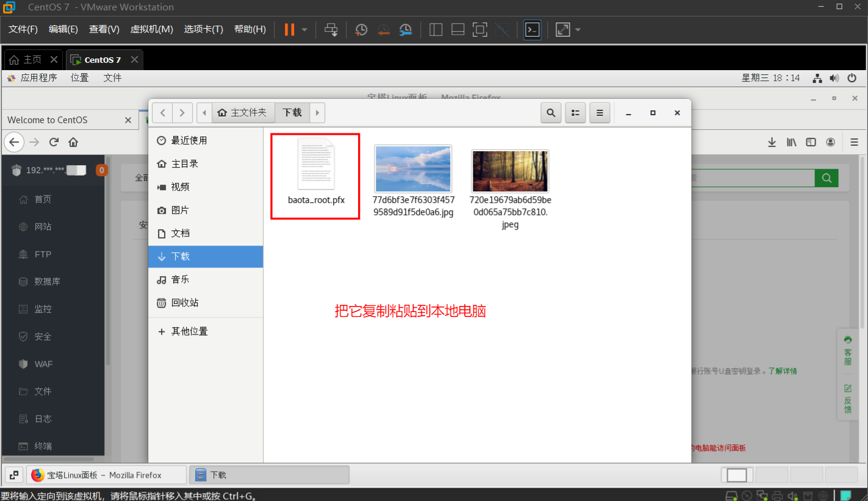Toggle the show desktop button in taskbar
Viewport: 868px width, 501px height.
[x=15, y=475]
